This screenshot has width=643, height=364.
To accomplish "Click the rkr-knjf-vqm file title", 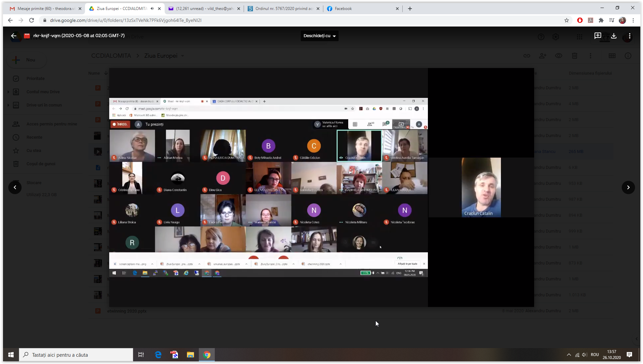I will pyautogui.click(x=79, y=36).
